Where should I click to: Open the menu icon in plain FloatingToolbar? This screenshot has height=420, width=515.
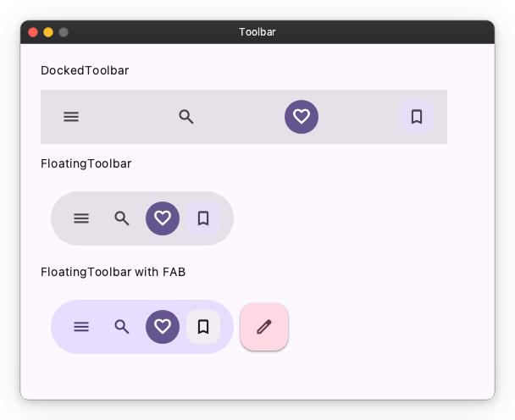(81, 218)
